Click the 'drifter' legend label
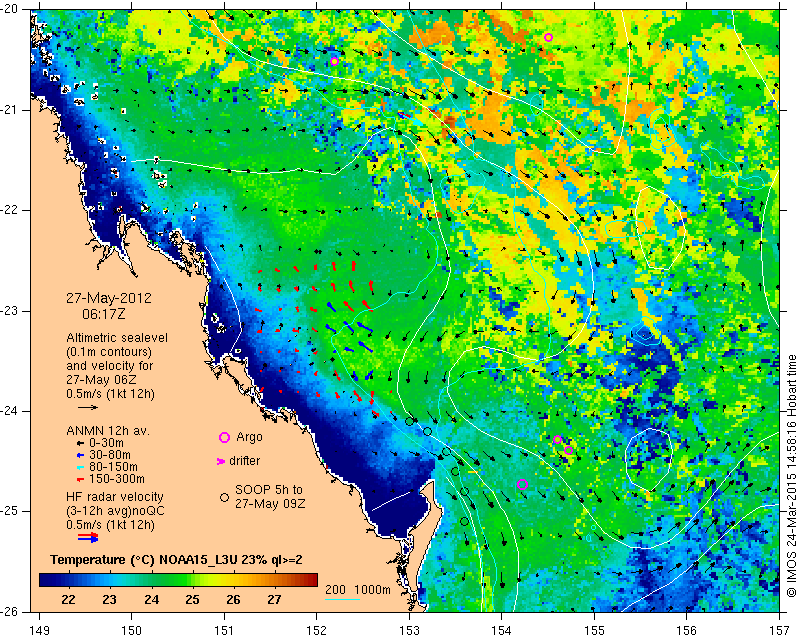Image resolution: width=800 pixels, height=640 pixels. point(244,461)
